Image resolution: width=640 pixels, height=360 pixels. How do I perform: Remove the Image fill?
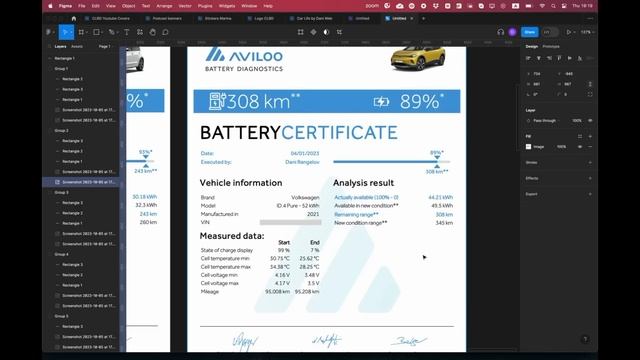click(x=590, y=147)
